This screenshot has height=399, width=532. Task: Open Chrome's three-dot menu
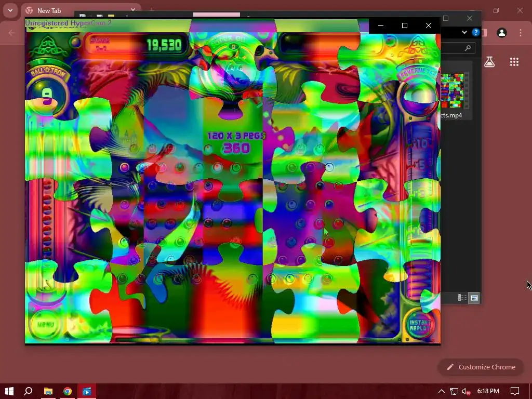point(521,33)
